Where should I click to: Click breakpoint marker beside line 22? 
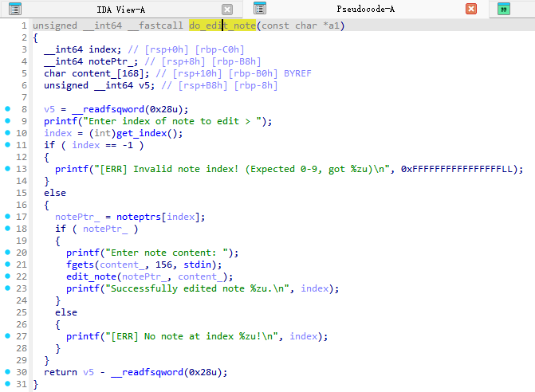click(8, 276)
